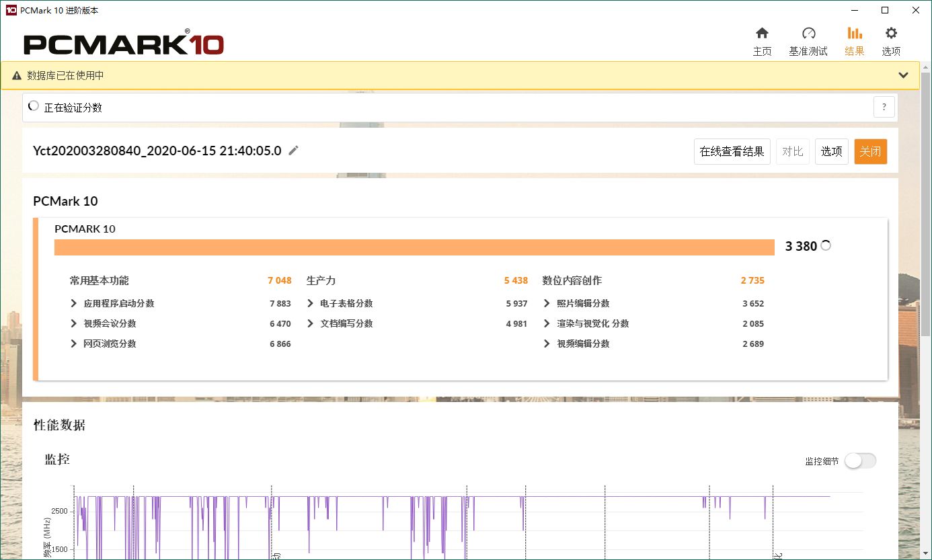932x560 pixels.
Task: Expand 视频编辑分数 details
Action: (x=547, y=344)
